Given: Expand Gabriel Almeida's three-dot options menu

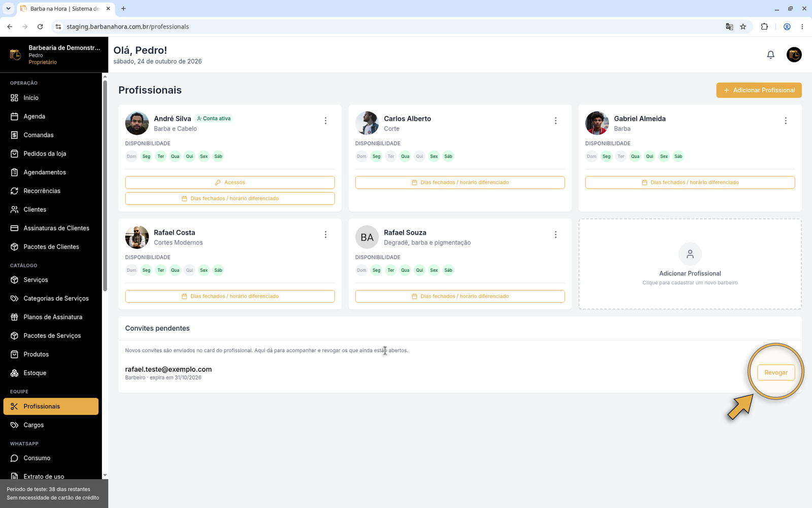Looking at the screenshot, I should [x=786, y=121].
